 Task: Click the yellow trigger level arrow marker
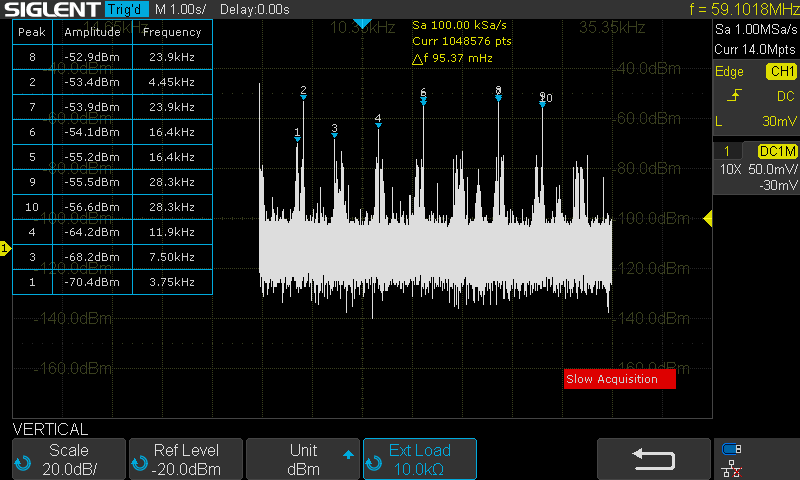(708, 219)
